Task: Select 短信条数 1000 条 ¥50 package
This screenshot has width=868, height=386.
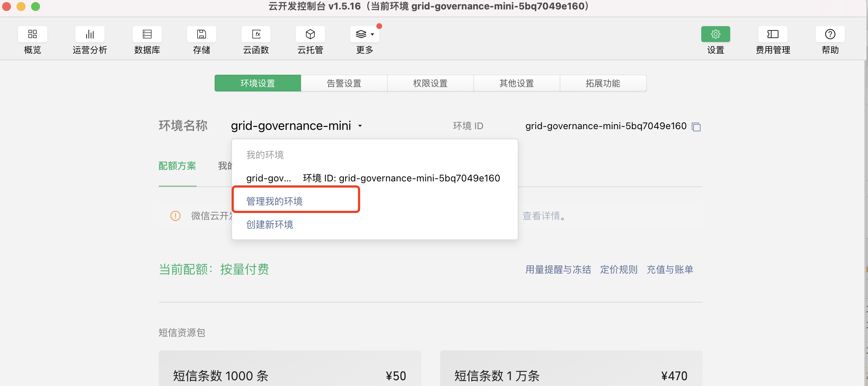Action: (290, 368)
